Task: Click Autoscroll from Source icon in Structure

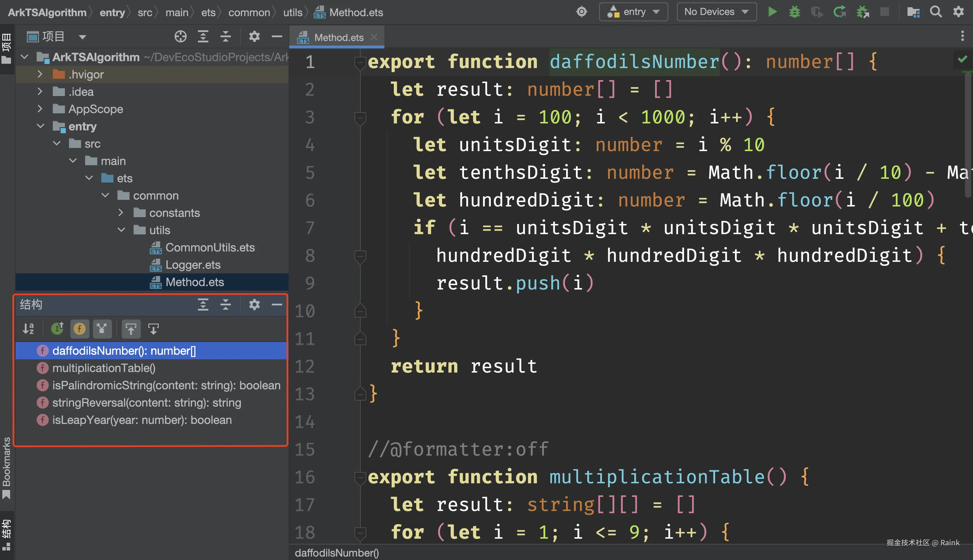Action: (153, 329)
